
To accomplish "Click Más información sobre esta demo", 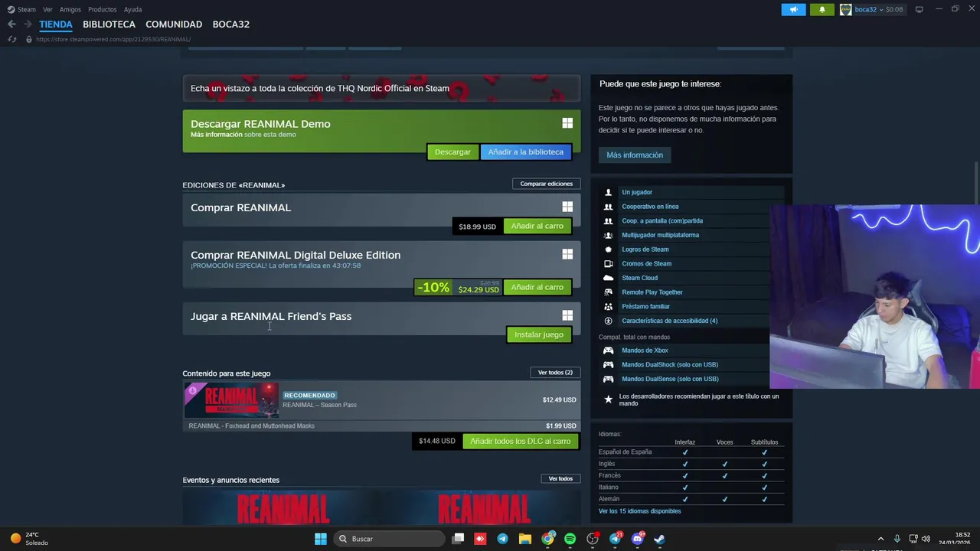I will tap(243, 135).
